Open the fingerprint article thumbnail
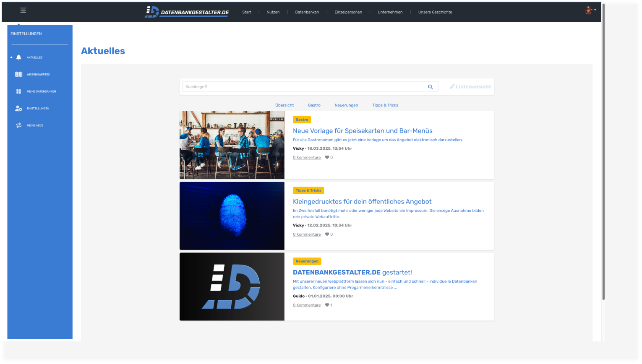642x364 pixels. pos(232,216)
